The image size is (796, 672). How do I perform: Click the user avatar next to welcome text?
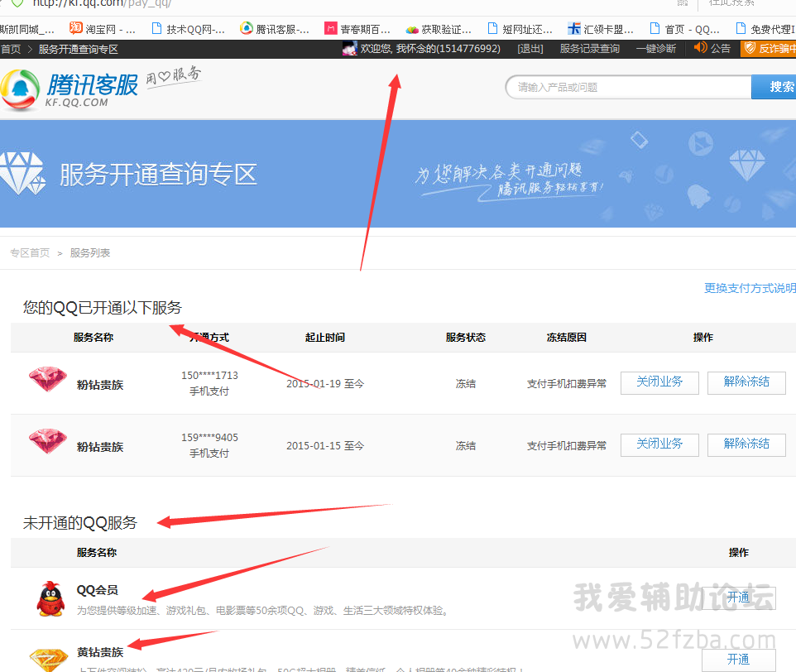click(349, 49)
